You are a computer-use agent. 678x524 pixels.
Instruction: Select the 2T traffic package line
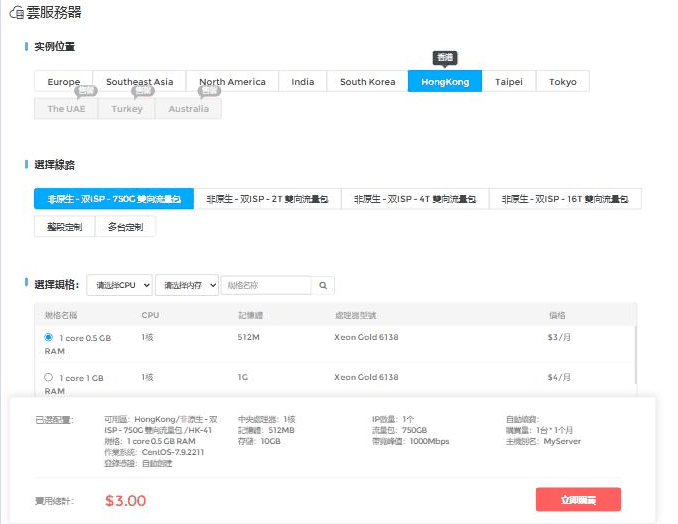pyautogui.click(x=267, y=199)
